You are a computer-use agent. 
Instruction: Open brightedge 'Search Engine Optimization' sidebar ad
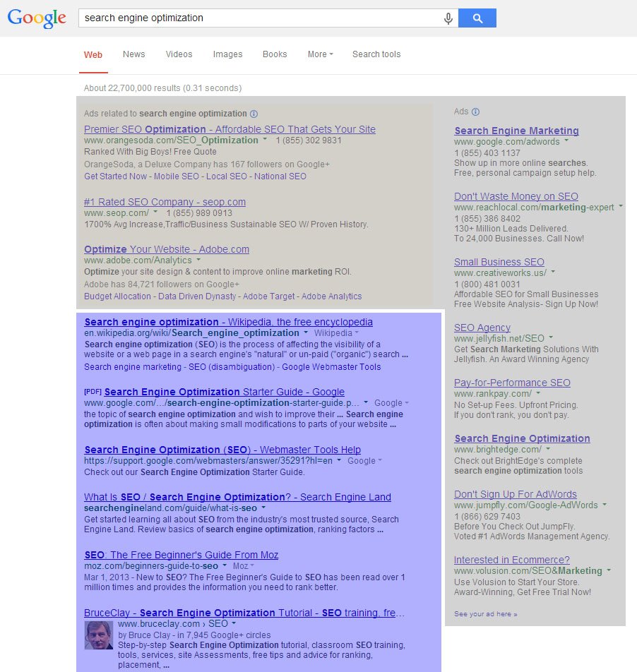pos(522,438)
